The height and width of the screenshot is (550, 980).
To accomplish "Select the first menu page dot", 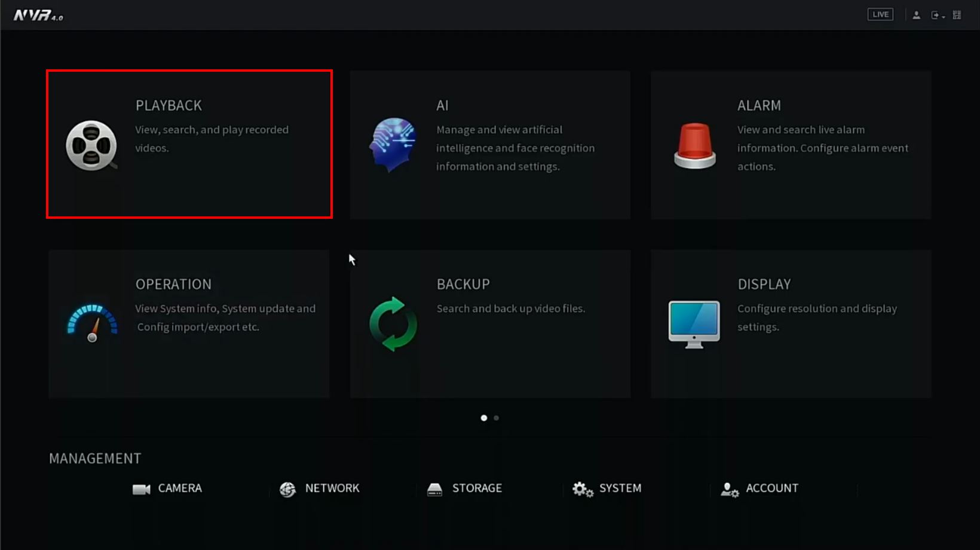I will (484, 418).
